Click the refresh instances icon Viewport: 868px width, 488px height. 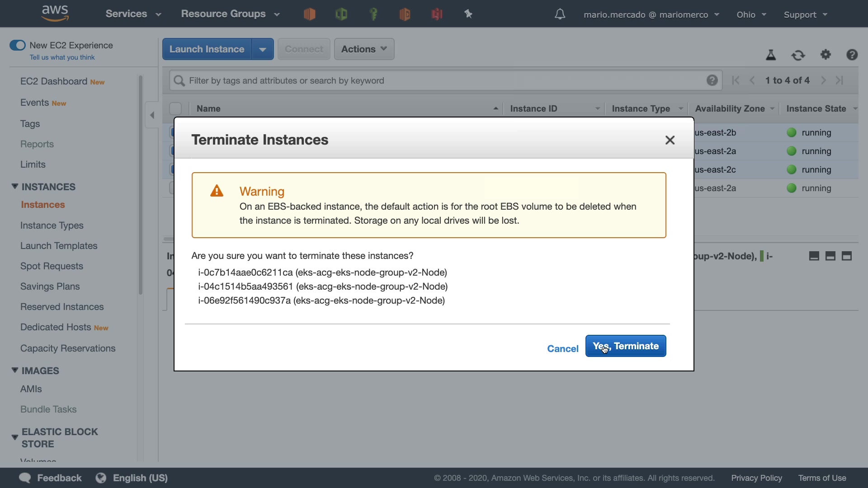798,55
